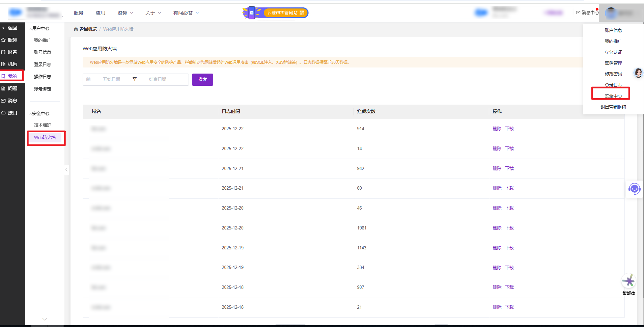The image size is (644, 327).
Task: Click the 开始日期 date input field
Action: coord(111,80)
